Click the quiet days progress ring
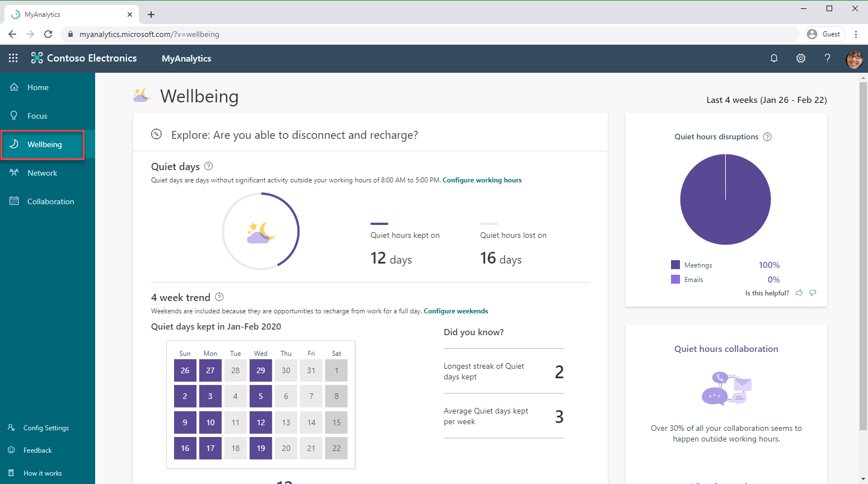Screen dimensions: 868x484 [x=261, y=231]
